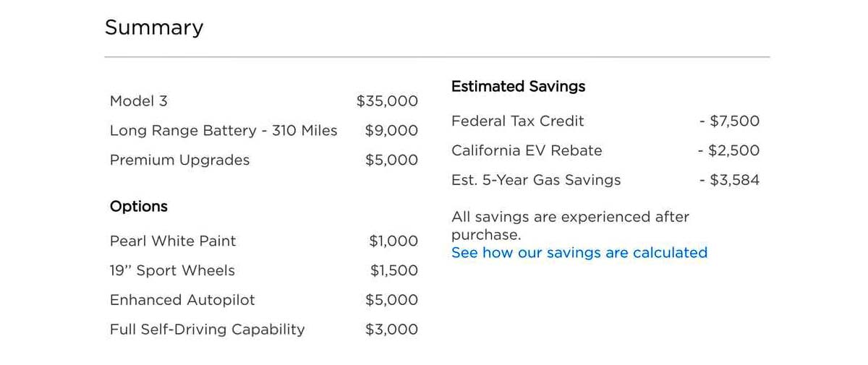Open 'See how our savings are calculated' link

point(579,253)
